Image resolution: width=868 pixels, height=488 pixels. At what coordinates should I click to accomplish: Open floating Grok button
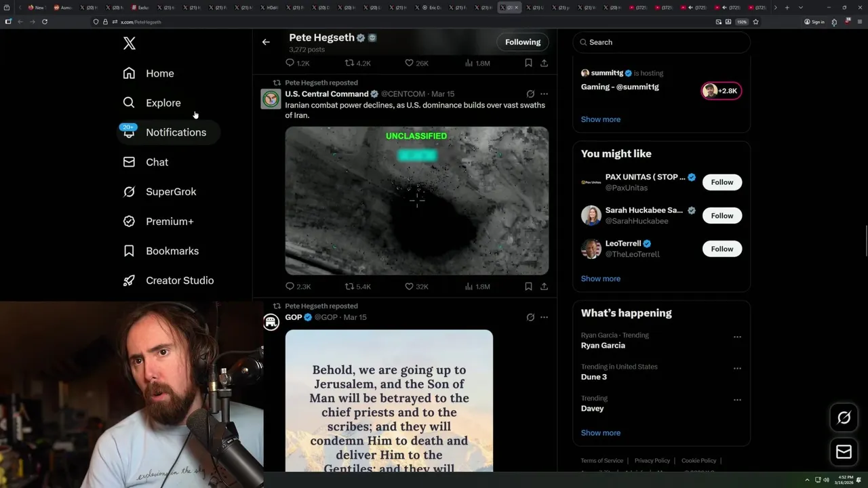coord(844,418)
